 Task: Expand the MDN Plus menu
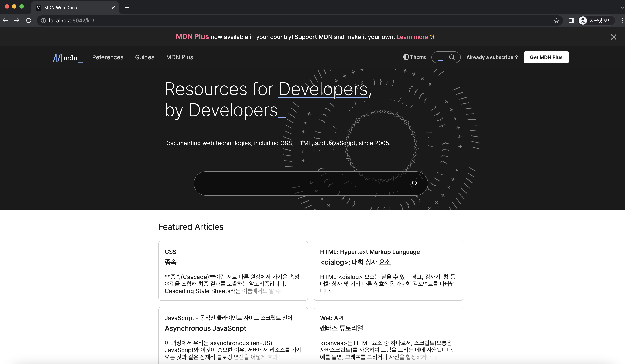(179, 57)
